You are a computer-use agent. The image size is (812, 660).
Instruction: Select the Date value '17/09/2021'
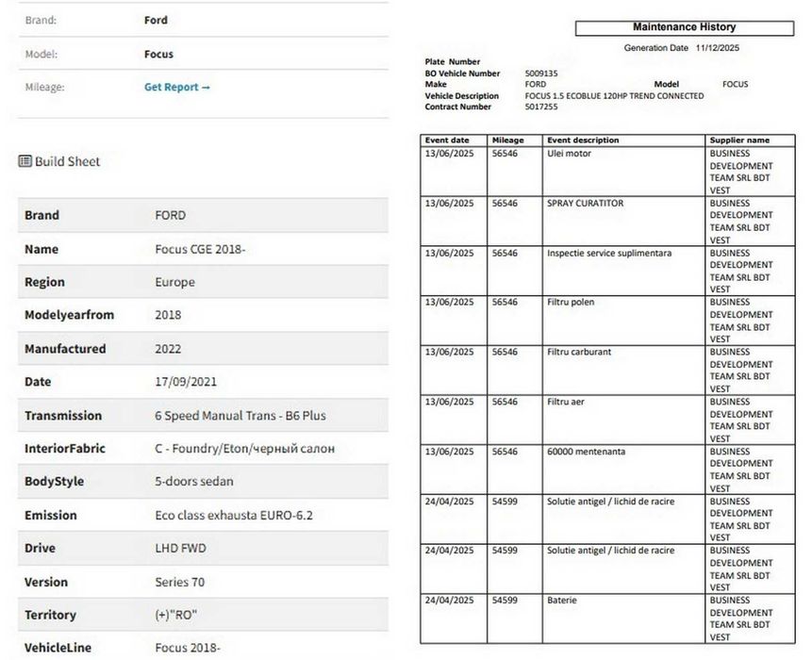pos(186,382)
